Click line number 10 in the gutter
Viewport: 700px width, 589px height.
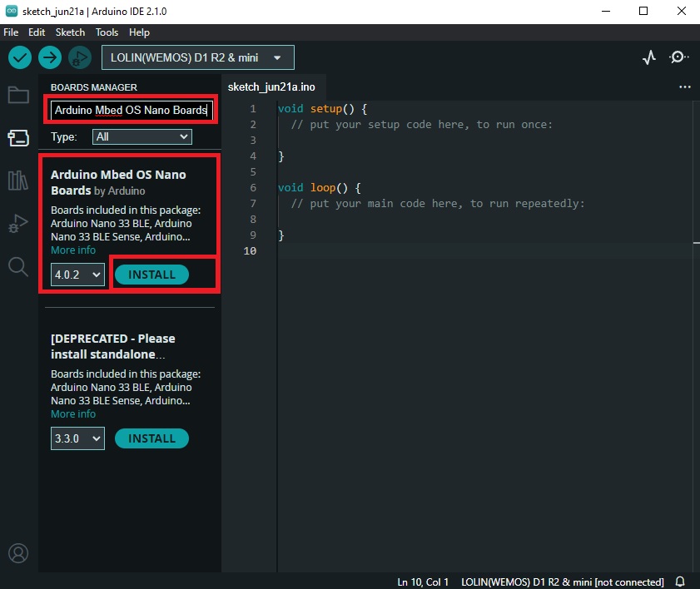(250, 251)
